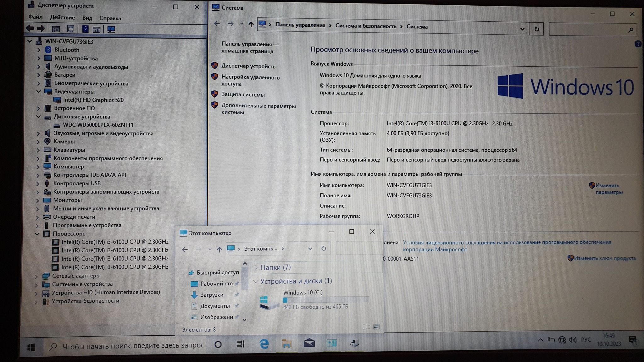Screen dimensions: 644x362
Task: Open the Справка menu
Action: click(110, 18)
